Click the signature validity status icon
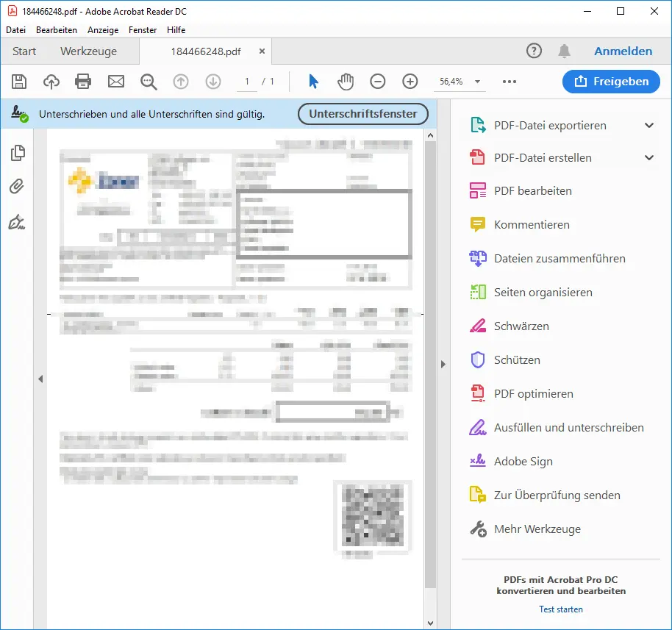The height and width of the screenshot is (630, 672). 19,114
